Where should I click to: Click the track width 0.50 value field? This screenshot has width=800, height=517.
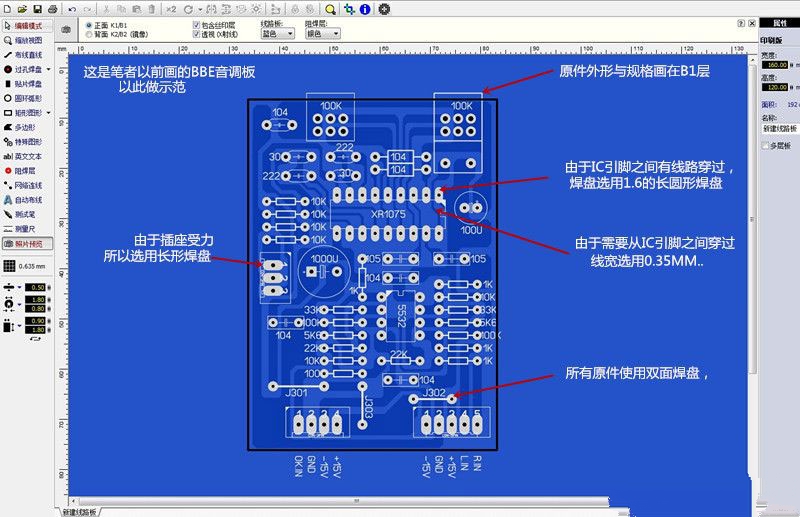pyautogui.click(x=36, y=287)
